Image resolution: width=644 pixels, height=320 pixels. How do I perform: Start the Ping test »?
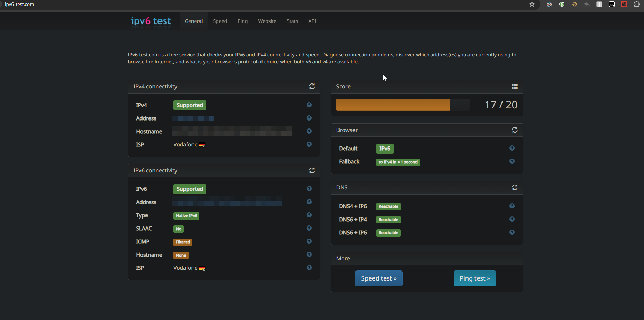coord(474,278)
